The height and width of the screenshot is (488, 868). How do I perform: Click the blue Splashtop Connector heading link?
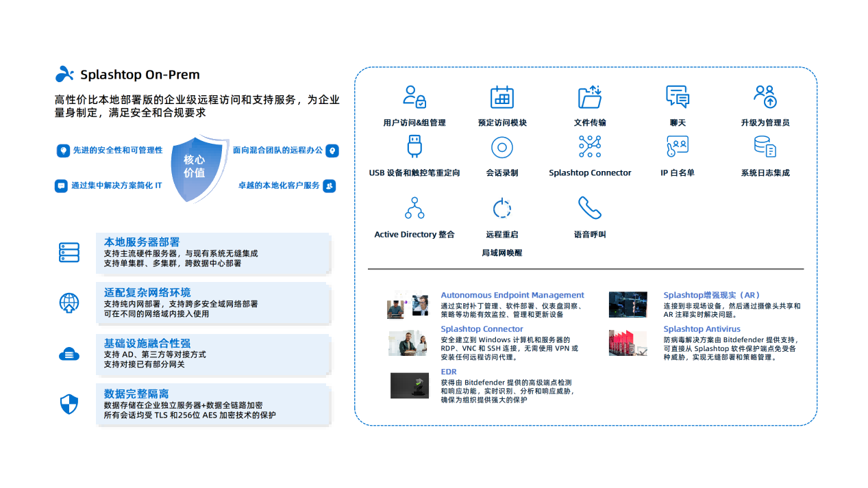click(482, 329)
